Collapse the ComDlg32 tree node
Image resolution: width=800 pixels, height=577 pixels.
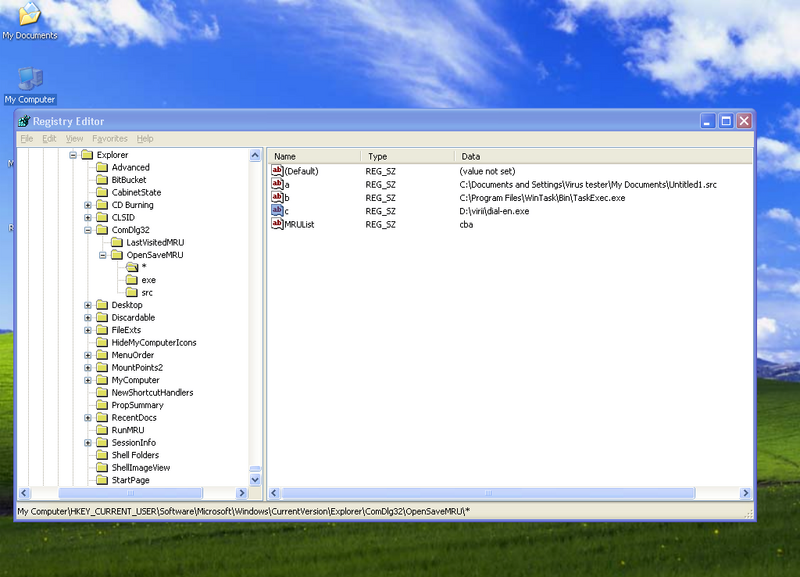88,230
